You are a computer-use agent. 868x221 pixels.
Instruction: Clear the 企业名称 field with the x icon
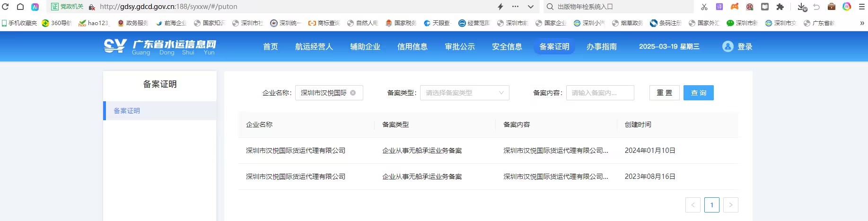(353, 93)
